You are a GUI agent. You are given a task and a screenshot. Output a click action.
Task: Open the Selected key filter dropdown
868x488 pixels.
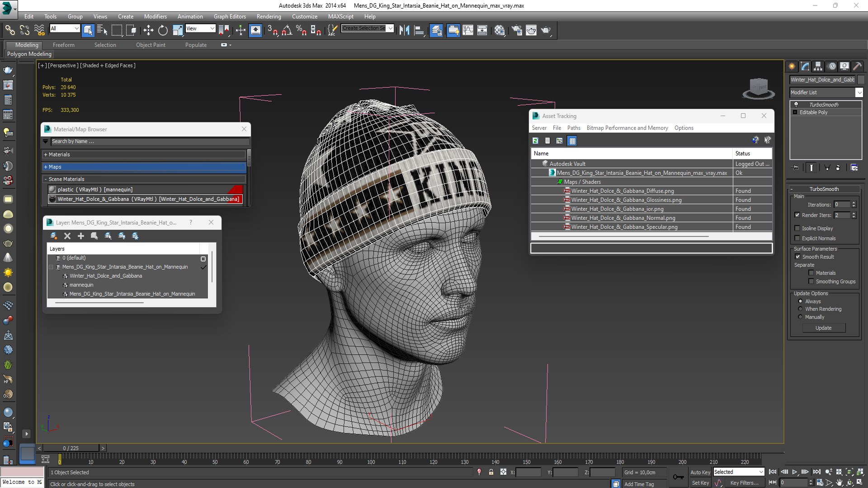(739, 472)
